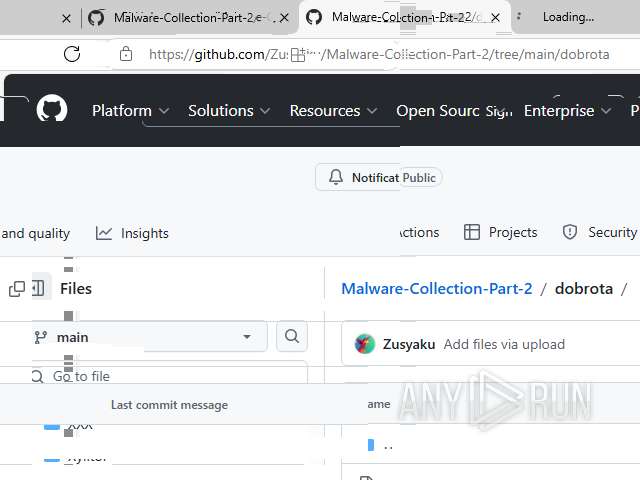Image resolution: width=640 pixels, height=480 pixels.
Task: Click the Insights graph icon
Action: (104, 233)
